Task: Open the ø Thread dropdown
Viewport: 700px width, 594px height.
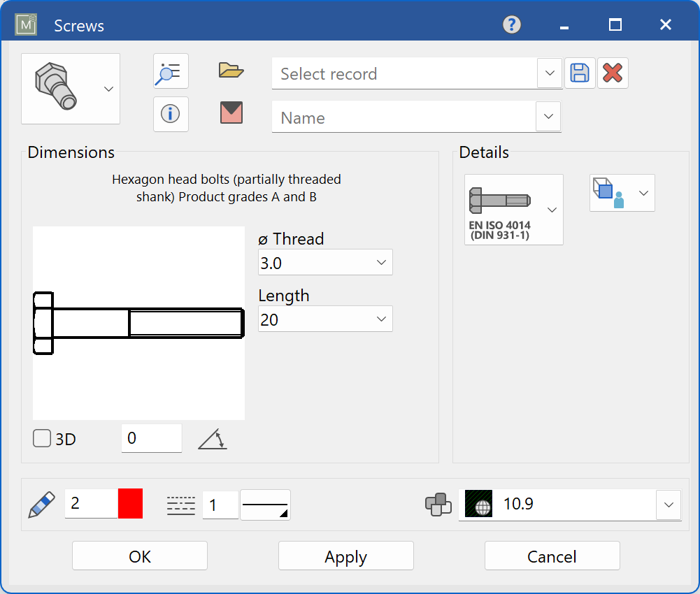Action: 324,262
